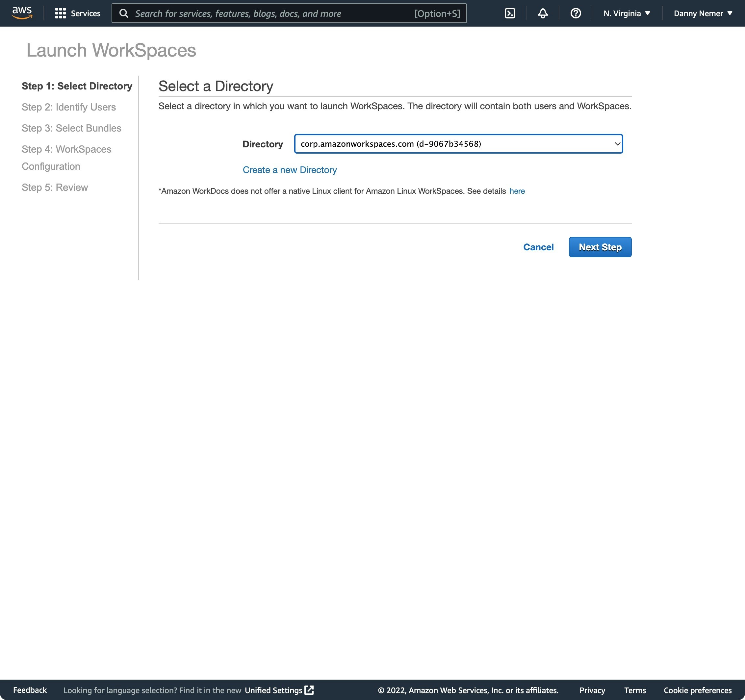This screenshot has width=745, height=700.
Task: Expand the N. Virginia region dropdown
Action: point(627,13)
